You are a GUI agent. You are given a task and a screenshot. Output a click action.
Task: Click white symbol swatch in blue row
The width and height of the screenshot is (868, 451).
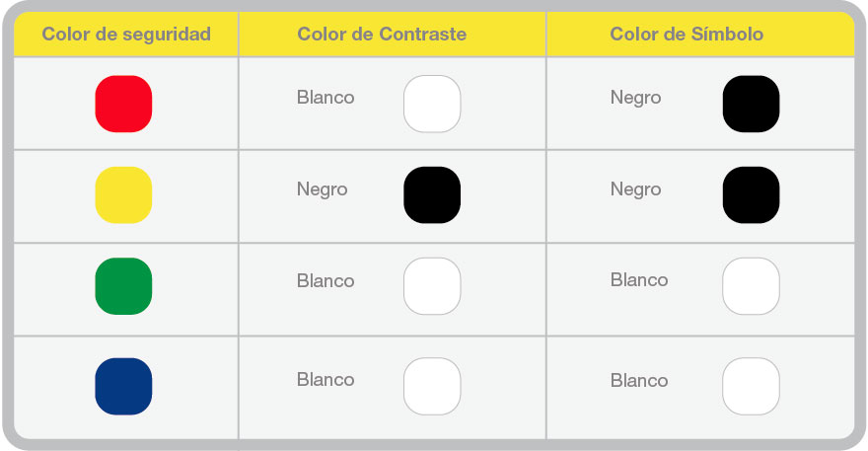751,386
